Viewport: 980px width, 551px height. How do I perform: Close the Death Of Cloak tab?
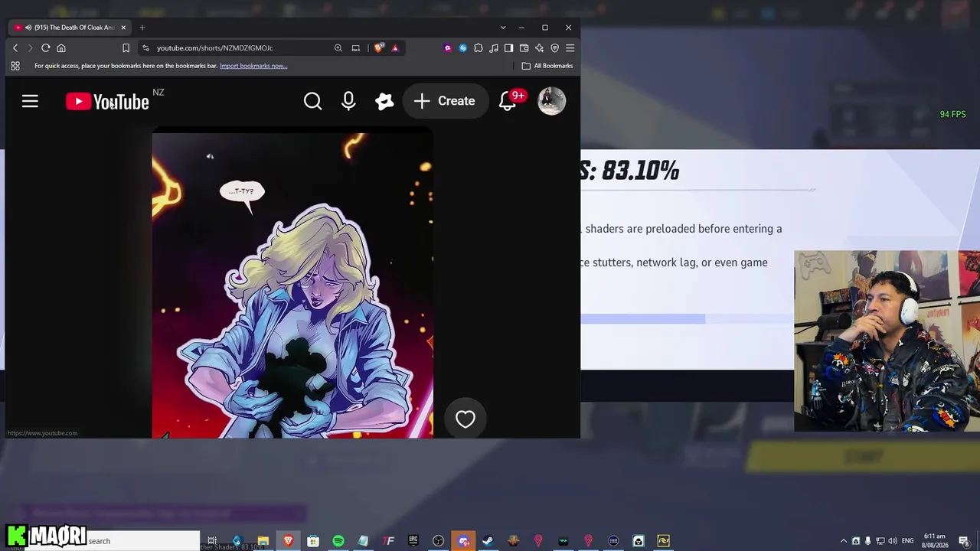pyautogui.click(x=123, y=28)
